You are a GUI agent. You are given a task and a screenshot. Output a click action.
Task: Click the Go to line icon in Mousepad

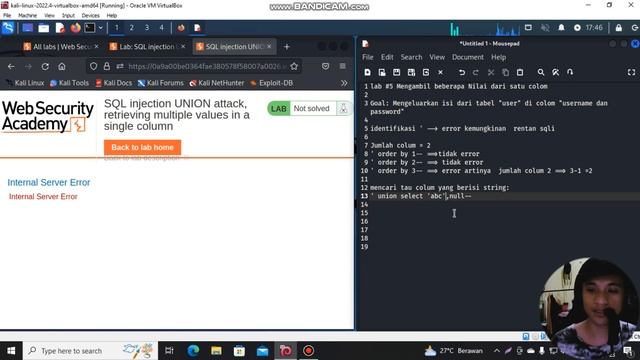[x=570, y=72]
